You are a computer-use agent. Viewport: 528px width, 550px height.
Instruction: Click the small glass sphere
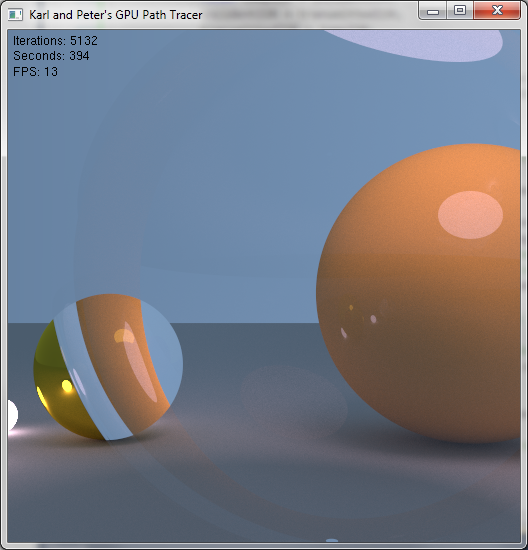click(108, 367)
